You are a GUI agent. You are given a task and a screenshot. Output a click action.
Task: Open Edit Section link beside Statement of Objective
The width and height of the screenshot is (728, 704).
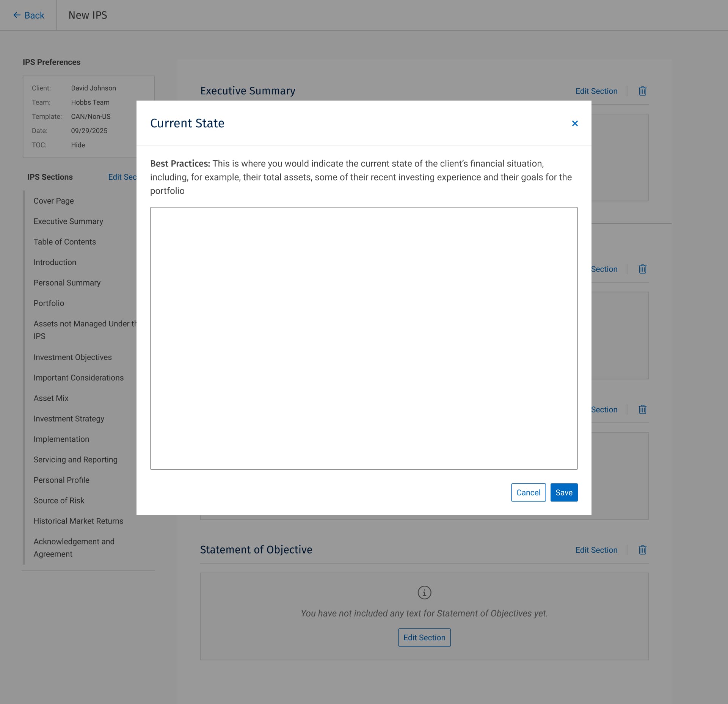(596, 550)
